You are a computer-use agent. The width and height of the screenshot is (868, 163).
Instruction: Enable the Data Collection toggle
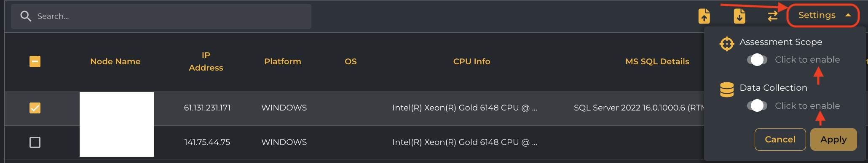point(757,106)
